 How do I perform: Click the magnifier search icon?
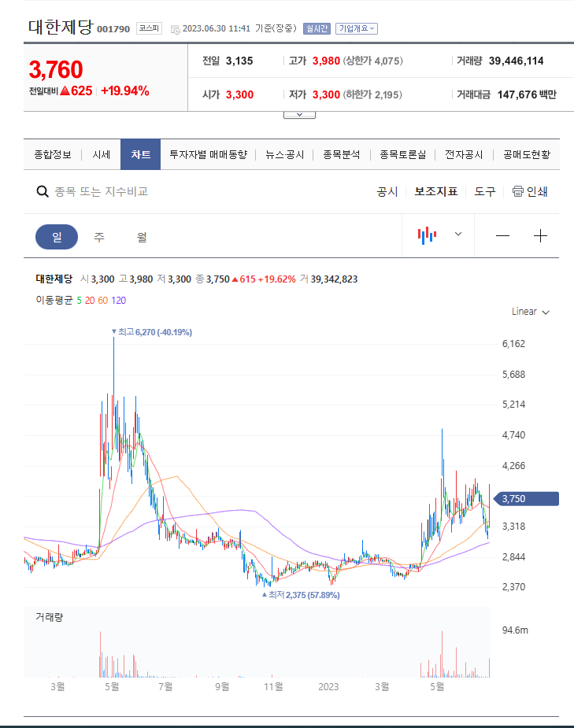point(43,191)
